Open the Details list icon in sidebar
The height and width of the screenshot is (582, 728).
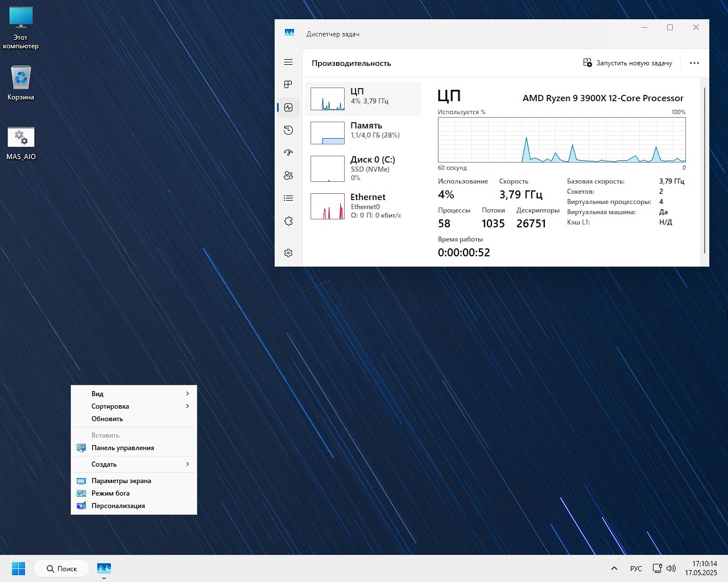288,198
